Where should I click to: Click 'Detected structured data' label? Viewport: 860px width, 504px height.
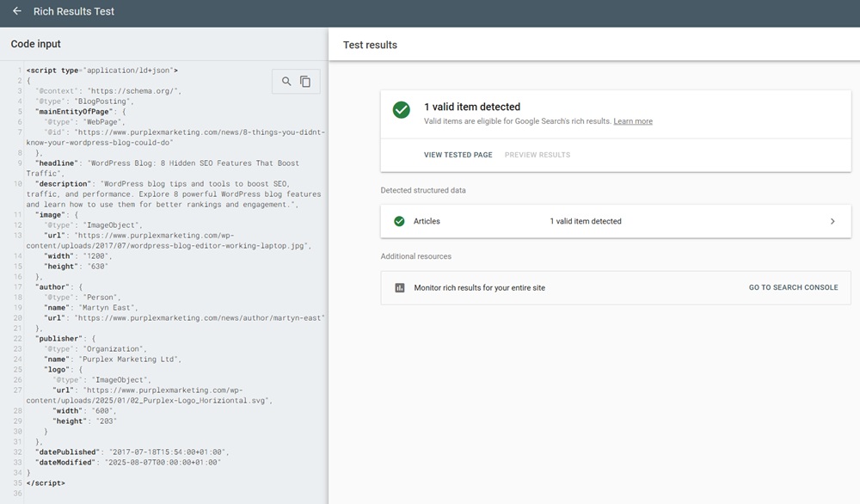point(423,190)
